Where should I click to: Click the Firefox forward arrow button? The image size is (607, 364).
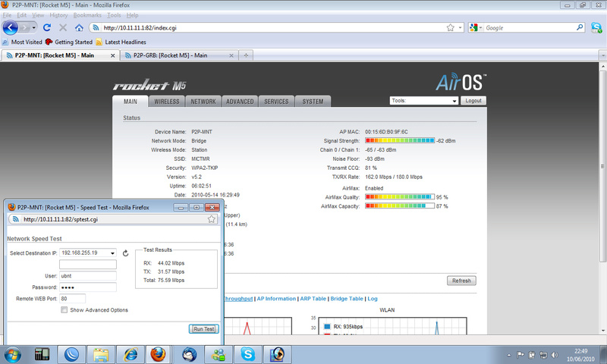point(25,28)
